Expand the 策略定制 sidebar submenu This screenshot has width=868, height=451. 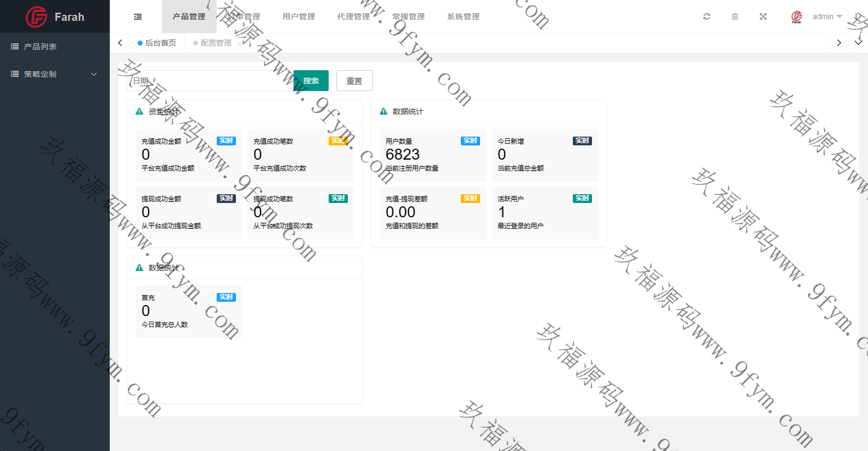click(55, 74)
